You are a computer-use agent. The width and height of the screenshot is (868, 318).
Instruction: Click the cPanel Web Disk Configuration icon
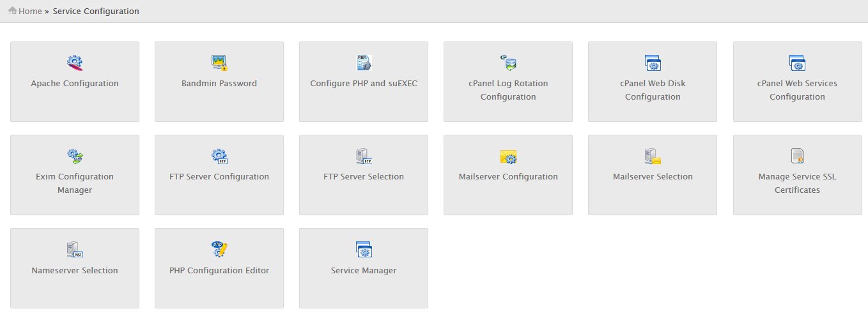pyautogui.click(x=653, y=63)
